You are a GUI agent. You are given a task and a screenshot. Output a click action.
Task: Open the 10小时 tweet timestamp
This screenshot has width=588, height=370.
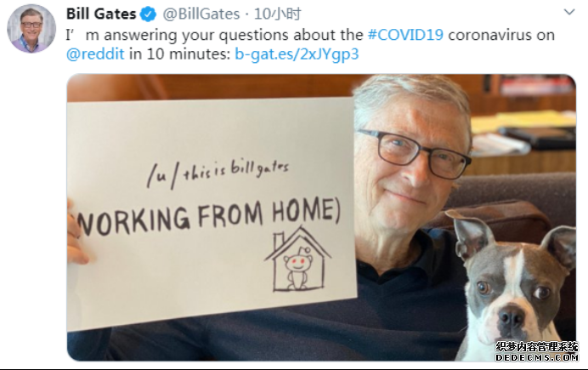[x=278, y=14]
